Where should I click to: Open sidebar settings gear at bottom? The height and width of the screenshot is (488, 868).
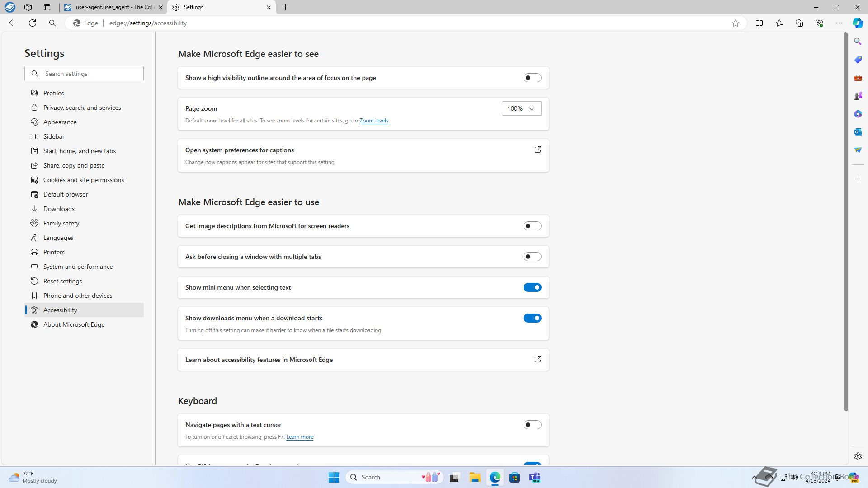point(858,456)
